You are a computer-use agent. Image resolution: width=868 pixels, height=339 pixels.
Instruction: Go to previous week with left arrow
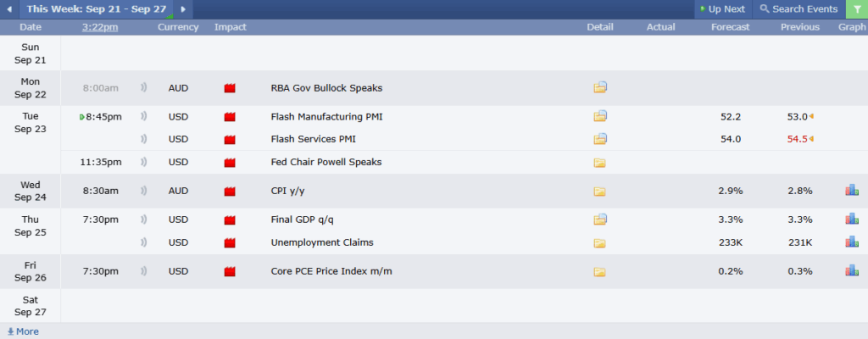[9, 9]
